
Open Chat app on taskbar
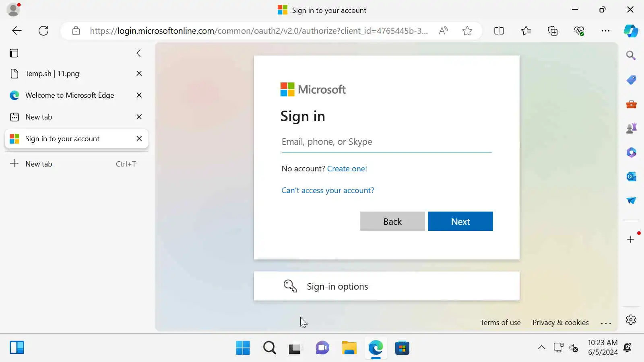(322, 348)
